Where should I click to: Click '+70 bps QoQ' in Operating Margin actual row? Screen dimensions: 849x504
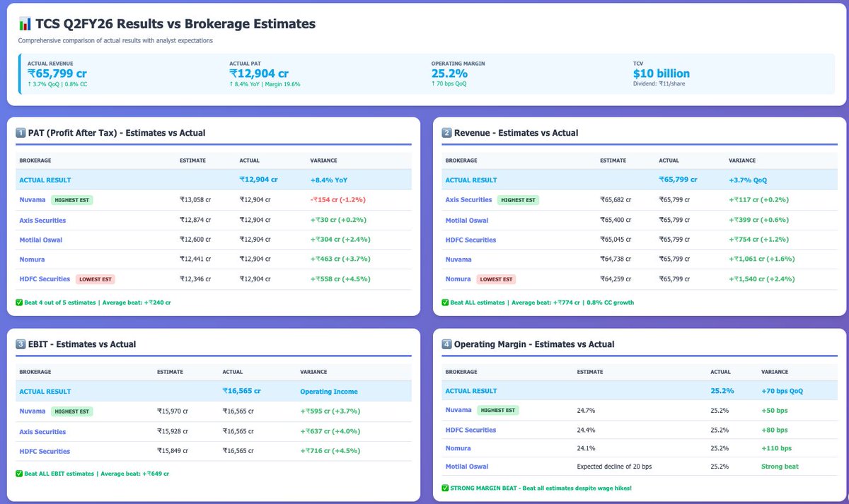[x=782, y=391]
